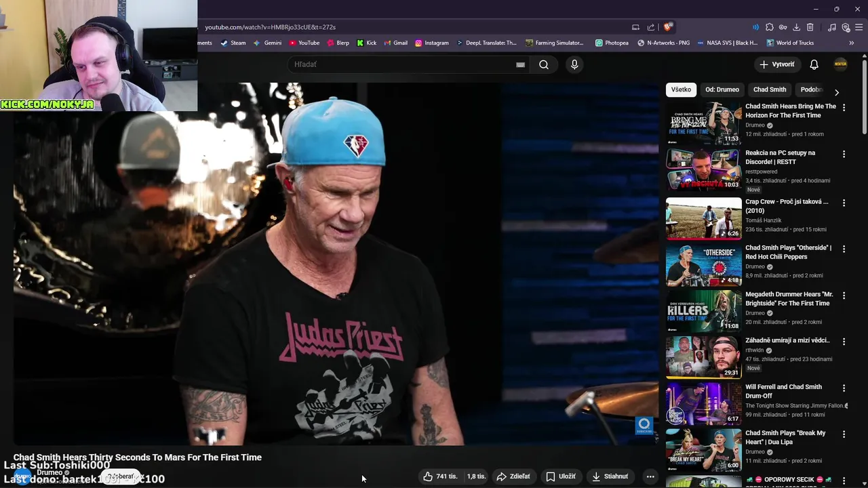Open the Drumeo channel link under video
Image resolution: width=868 pixels, height=488 pixels.
tap(50, 472)
